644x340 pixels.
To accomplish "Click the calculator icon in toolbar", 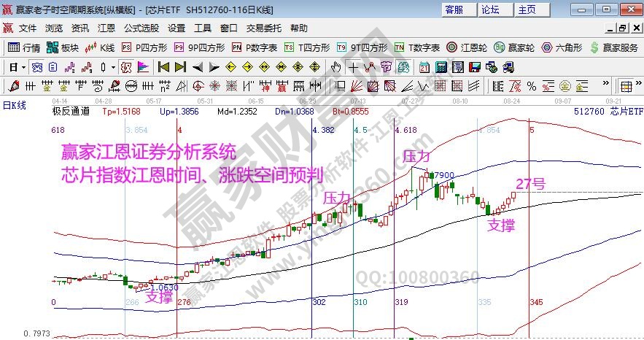I will pyautogui.click(x=441, y=67).
